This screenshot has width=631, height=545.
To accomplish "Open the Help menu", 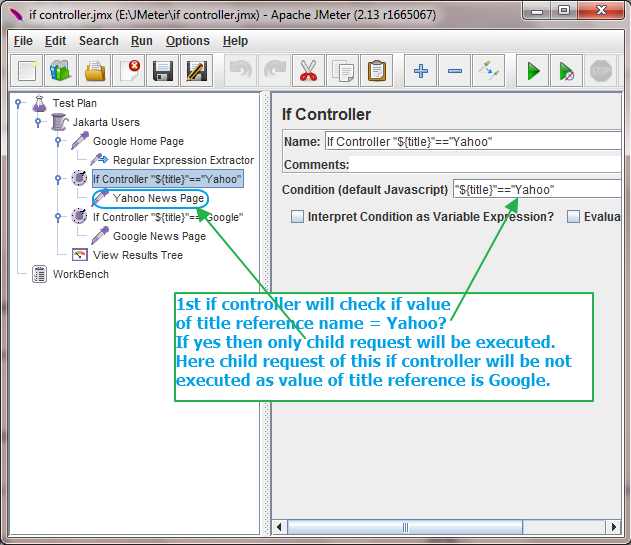I will [235, 41].
